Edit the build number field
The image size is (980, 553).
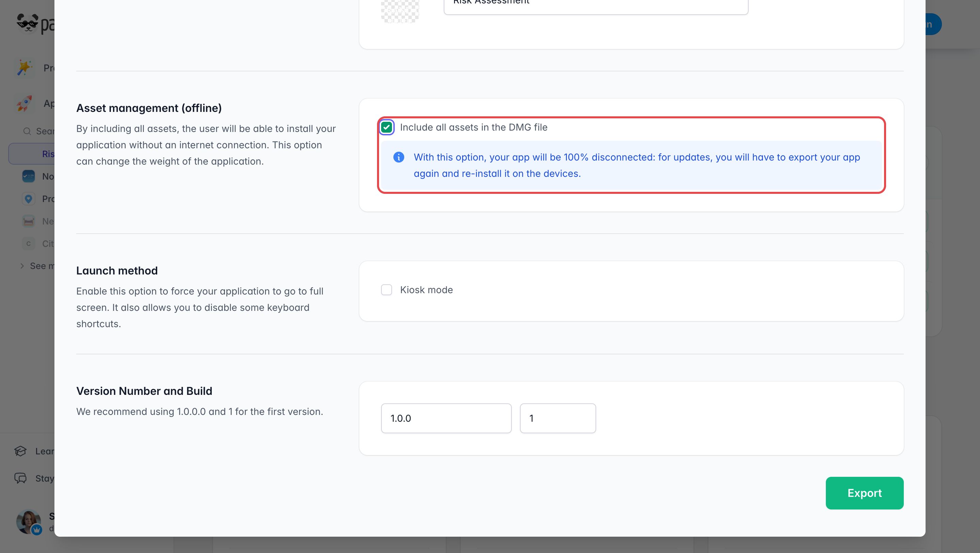(558, 418)
